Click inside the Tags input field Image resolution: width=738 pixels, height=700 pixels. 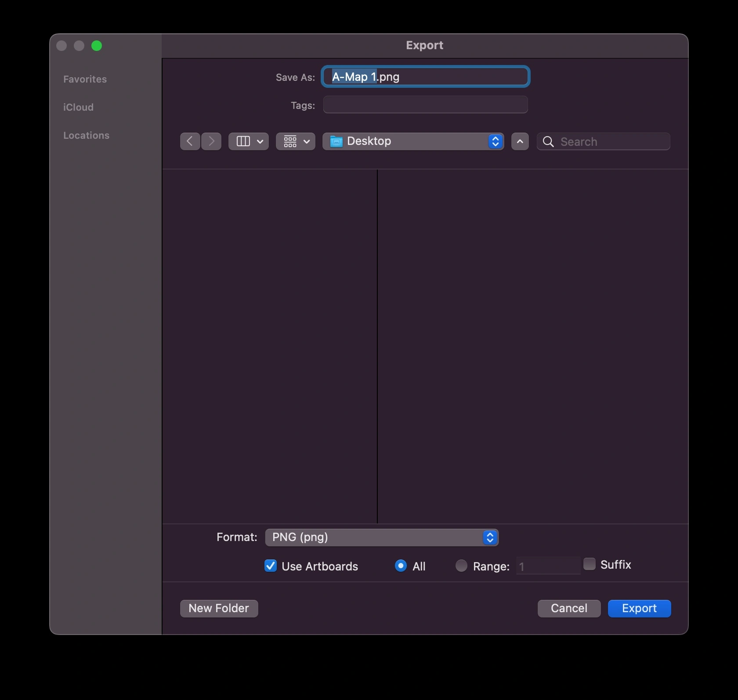pos(424,105)
